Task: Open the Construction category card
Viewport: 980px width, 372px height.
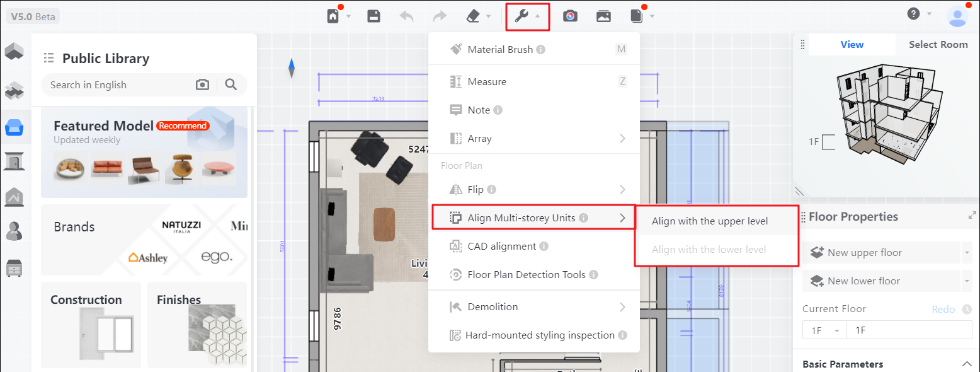Action: point(91,325)
